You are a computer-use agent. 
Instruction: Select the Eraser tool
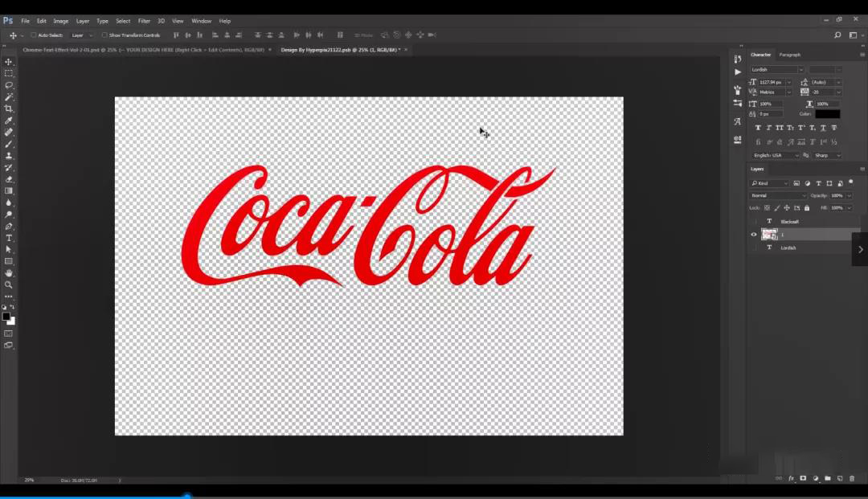(9, 179)
